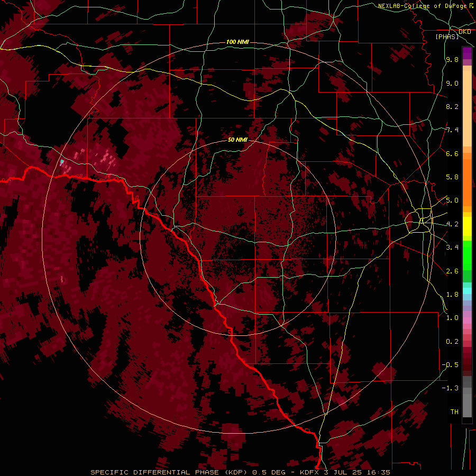Click the 0.2 scale value

452,342
